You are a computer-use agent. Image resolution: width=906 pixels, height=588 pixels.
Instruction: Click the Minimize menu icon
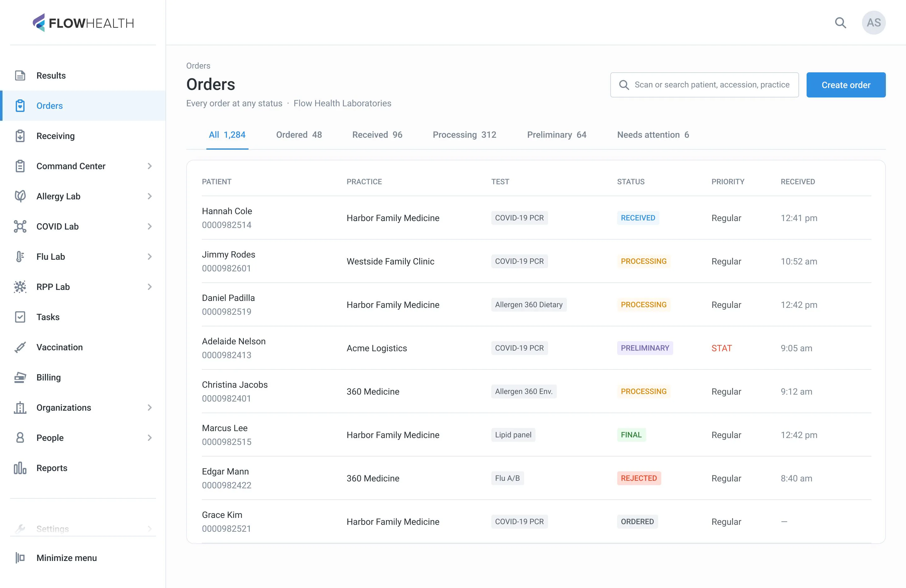click(20, 557)
